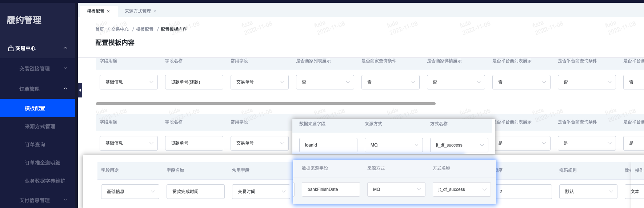Open 字段用途 dropdown in 贷款单号 row

pyautogui.click(x=129, y=143)
